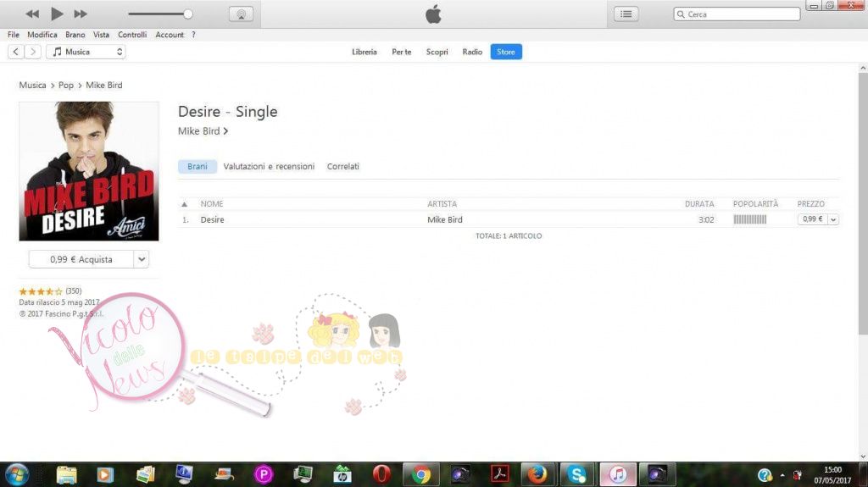Click the Pop breadcrumb link
This screenshot has height=487, width=868.
click(x=66, y=86)
